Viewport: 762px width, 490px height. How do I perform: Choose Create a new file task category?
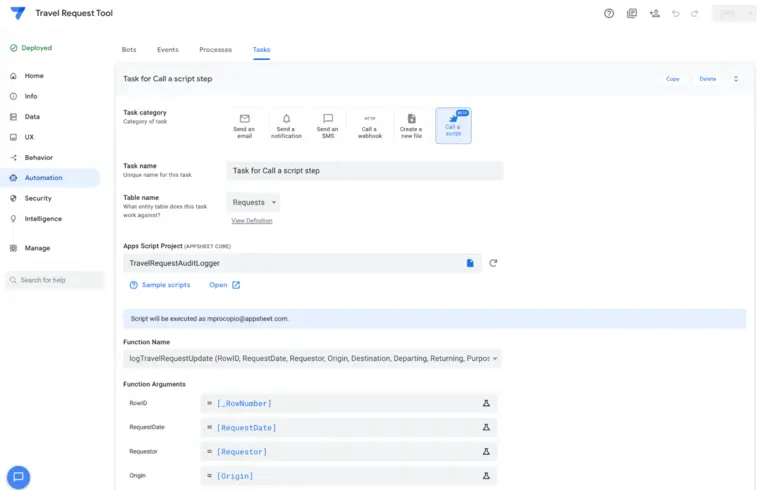[411, 125]
